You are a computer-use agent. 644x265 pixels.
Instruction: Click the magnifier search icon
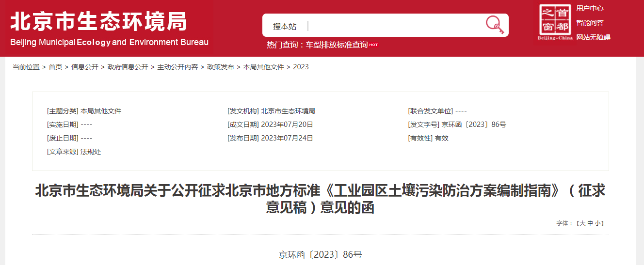(x=494, y=25)
